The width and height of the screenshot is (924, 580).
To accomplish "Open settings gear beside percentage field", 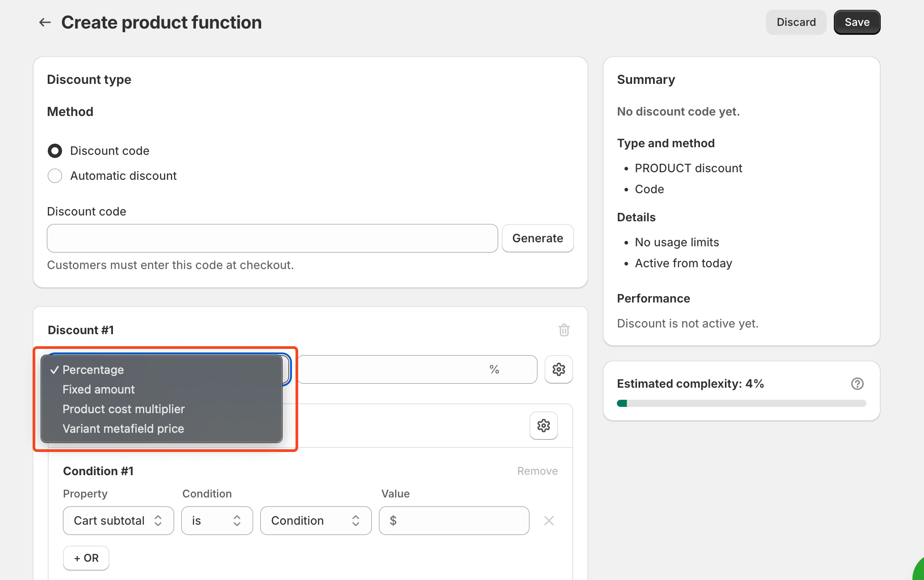I will pyautogui.click(x=558, y=369).
